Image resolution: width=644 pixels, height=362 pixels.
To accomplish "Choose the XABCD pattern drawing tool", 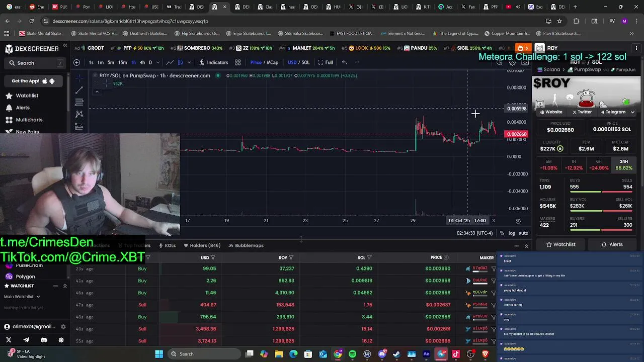I will 79,115.
